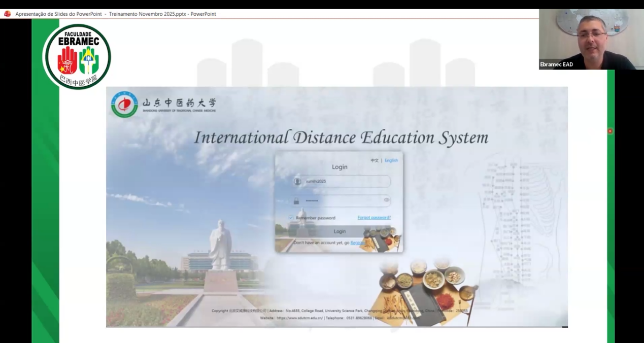644x343 pixels.
Task: Switch language to 中文
Action: [375, 160]
